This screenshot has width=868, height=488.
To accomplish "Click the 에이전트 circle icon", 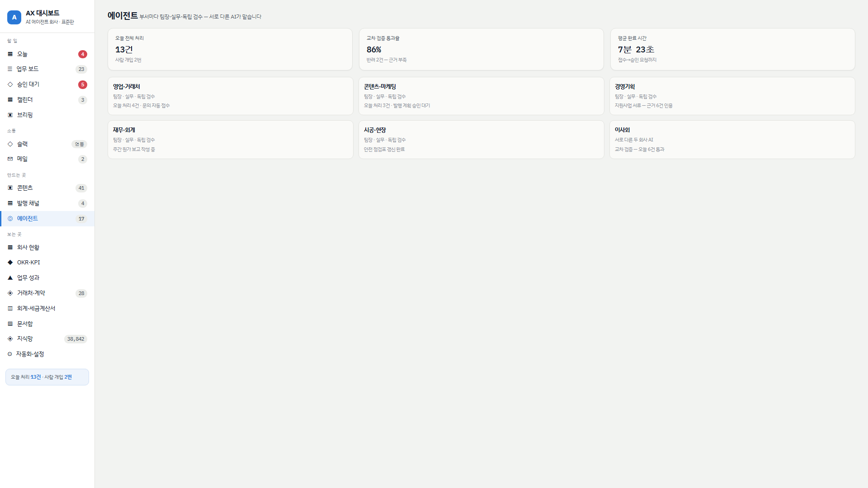I will click(x=10, y=219).
